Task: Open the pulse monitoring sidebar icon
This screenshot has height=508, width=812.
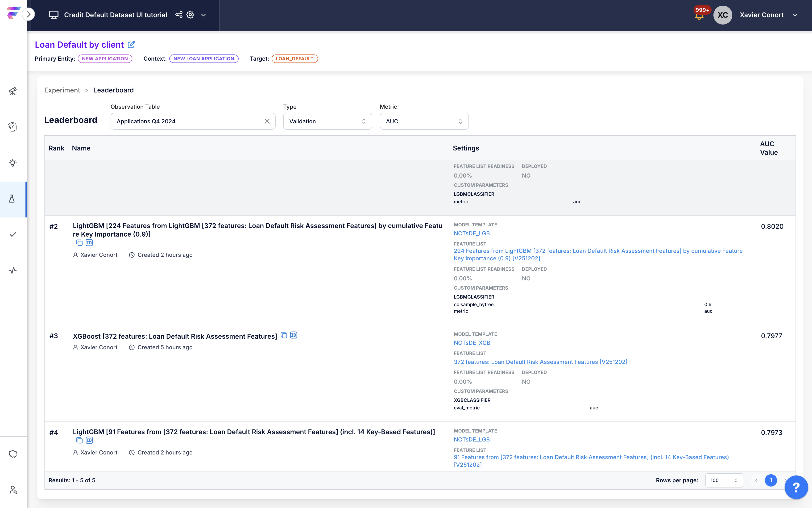Action: click(13, 270)
